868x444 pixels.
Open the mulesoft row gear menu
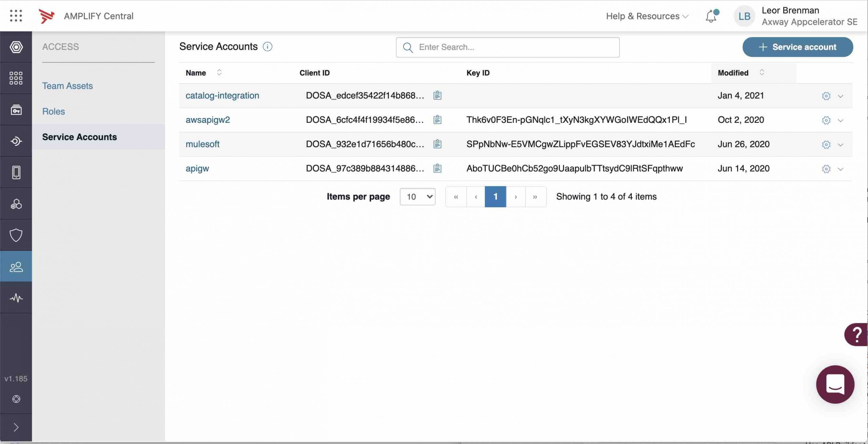826,144
